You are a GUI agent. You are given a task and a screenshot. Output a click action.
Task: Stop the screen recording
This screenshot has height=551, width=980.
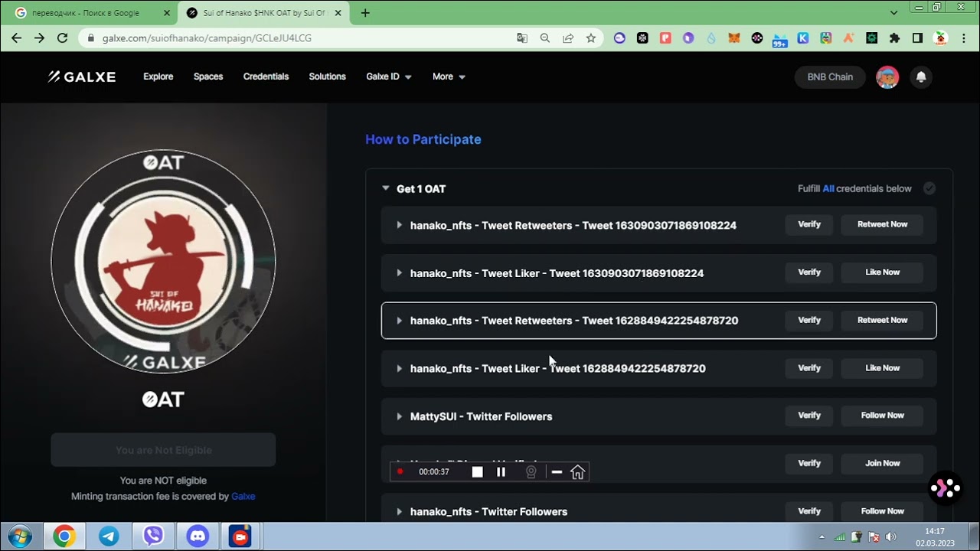tap(477, 472)
